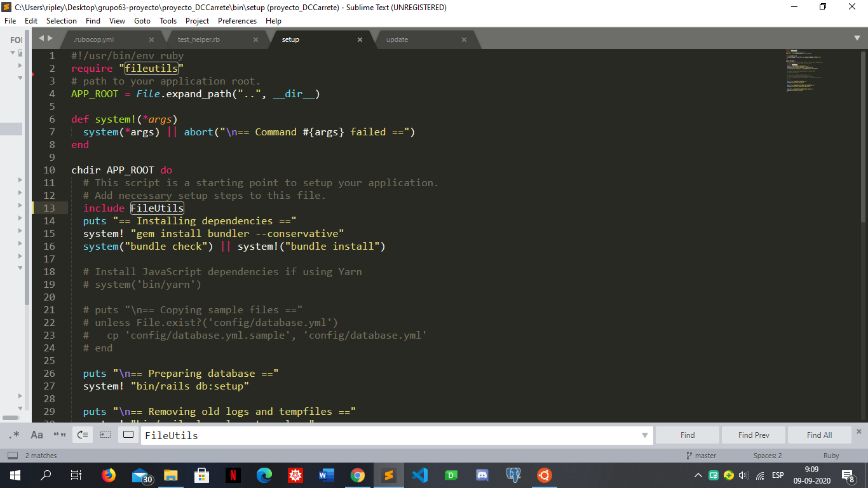Toggle highlight matches option
This screenshot has height=488, width=868.
(x=128, y=435)
